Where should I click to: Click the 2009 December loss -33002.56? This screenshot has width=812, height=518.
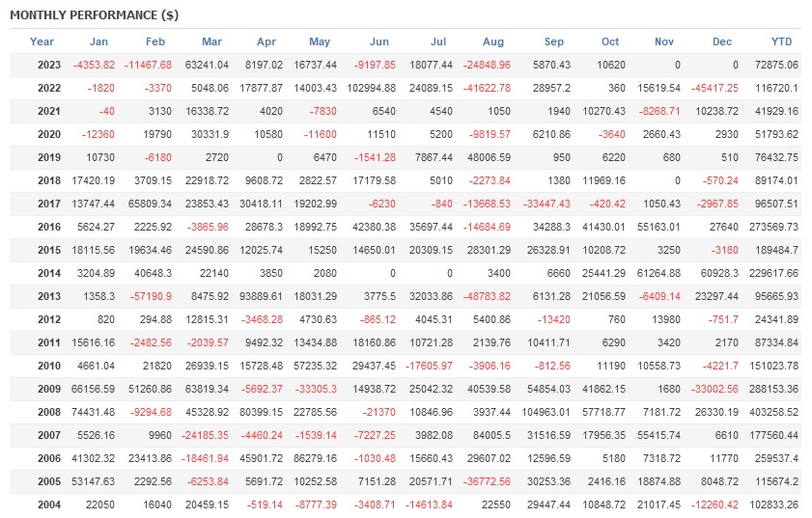(x=714, y=389)
